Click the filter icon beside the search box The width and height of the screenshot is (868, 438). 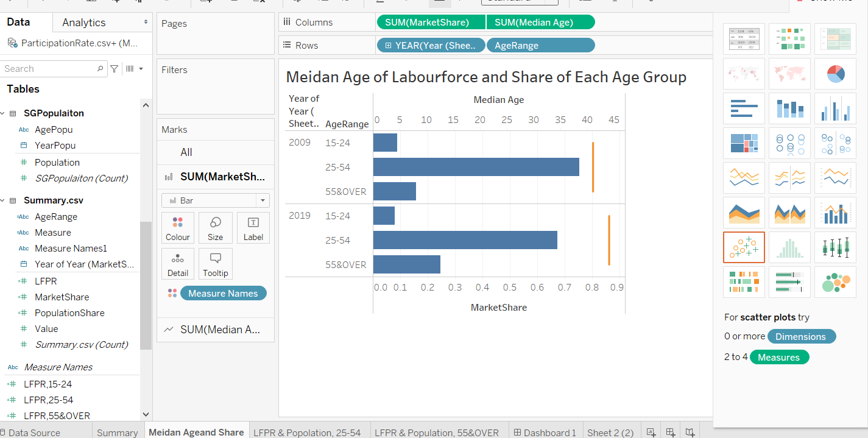point(114,69)
